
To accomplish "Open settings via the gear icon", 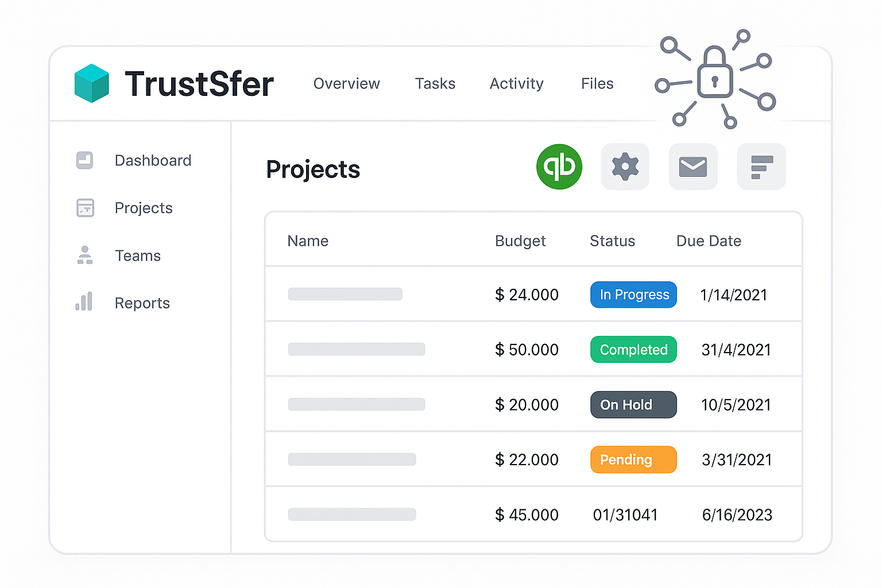I will pos(625,167).
